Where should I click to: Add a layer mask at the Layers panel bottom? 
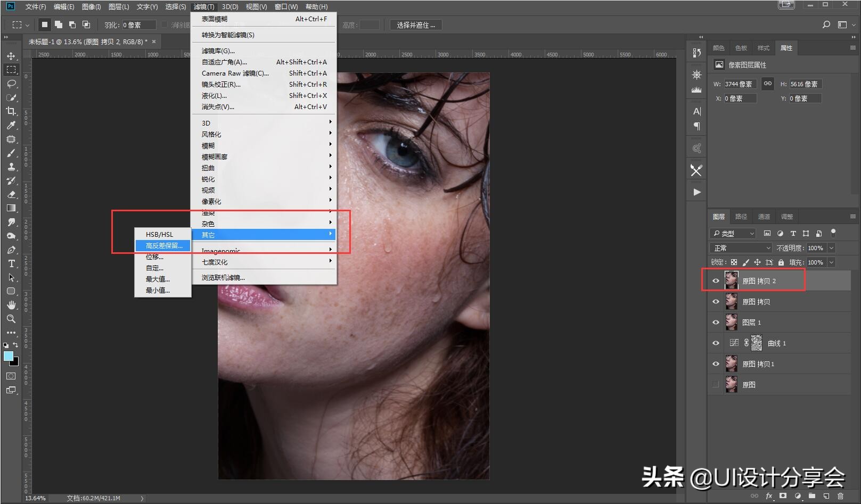783,495
